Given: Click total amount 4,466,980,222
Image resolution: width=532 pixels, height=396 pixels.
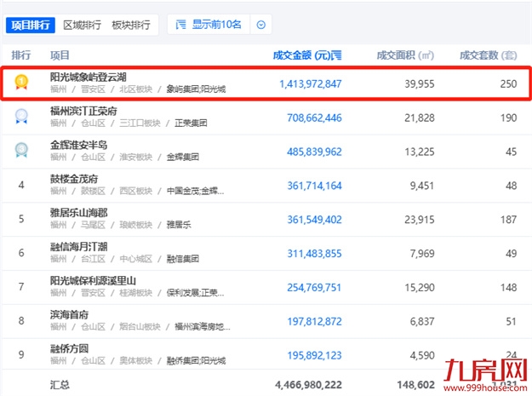Looking at the screenshot, I should point(308,385).
